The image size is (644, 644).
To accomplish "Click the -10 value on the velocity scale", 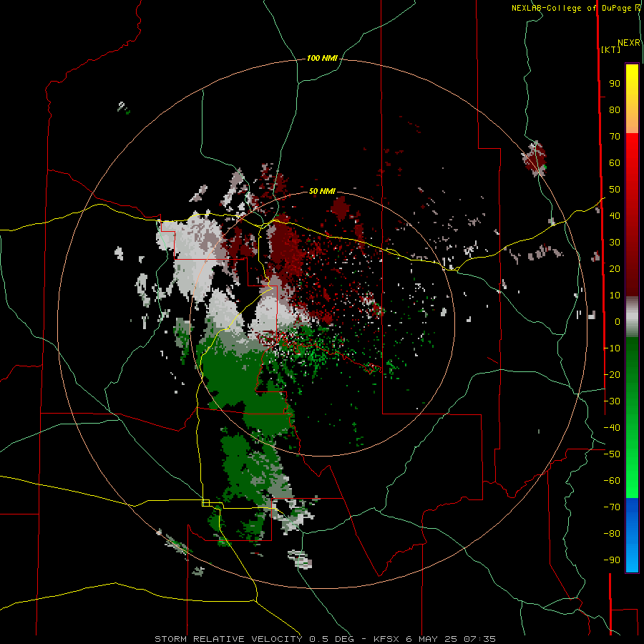I will (612, 348).
